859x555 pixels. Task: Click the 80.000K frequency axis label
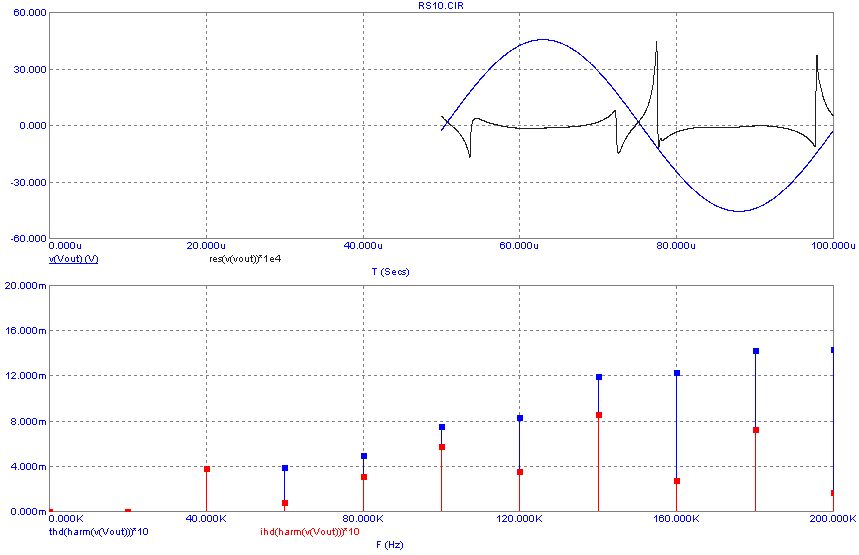click(363, 519)
